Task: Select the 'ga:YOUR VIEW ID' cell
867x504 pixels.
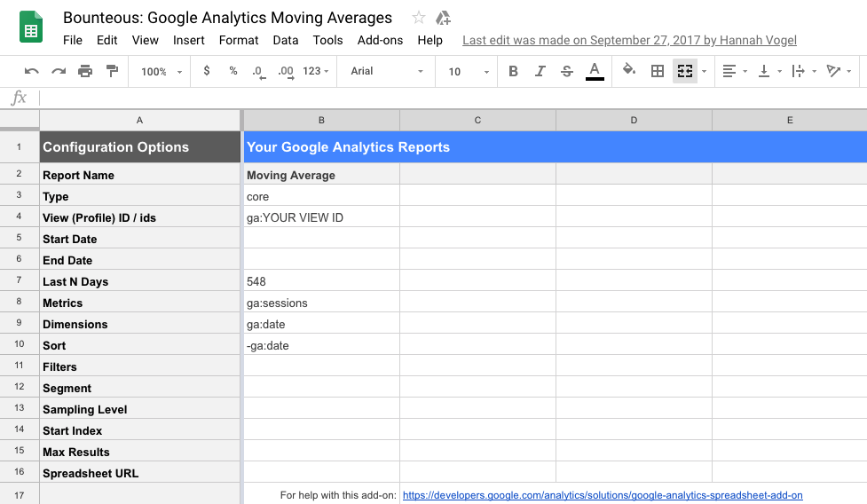Action: (x=321, y=217)
